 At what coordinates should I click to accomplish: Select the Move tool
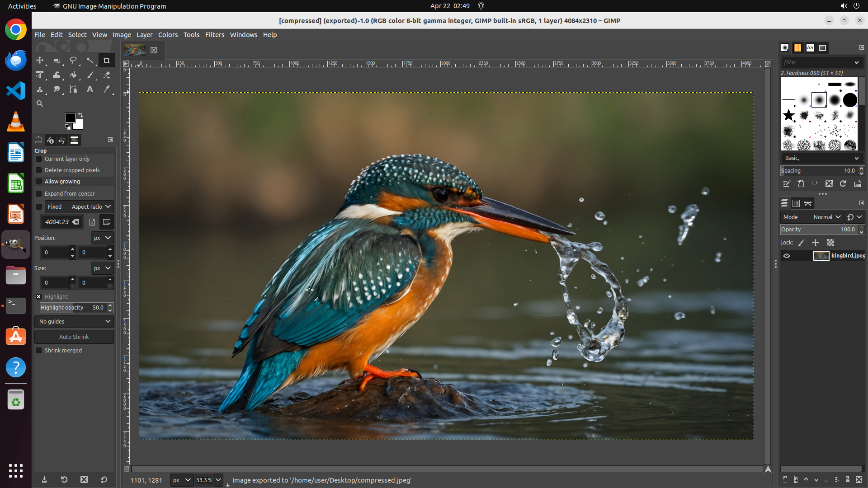point(40,60)
